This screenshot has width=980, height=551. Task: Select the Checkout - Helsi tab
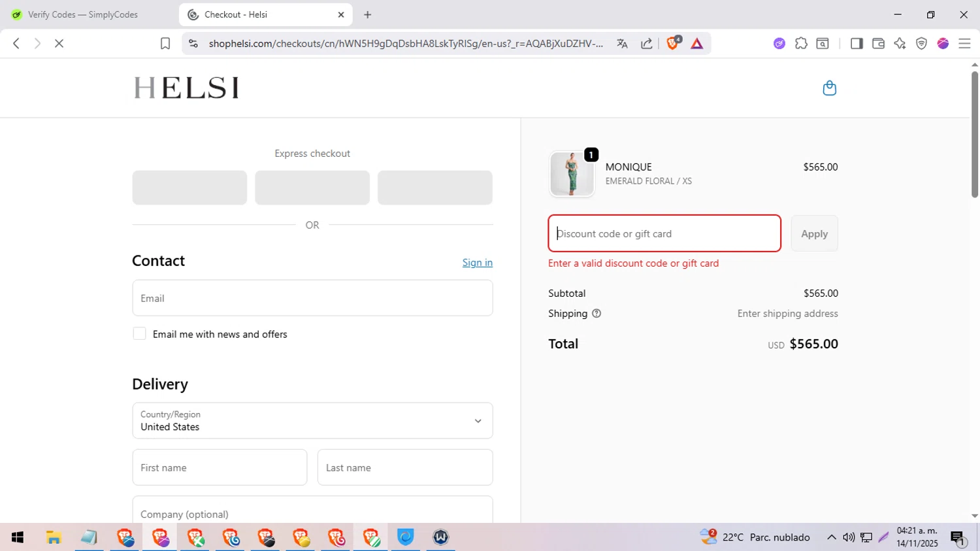point(265,14)
